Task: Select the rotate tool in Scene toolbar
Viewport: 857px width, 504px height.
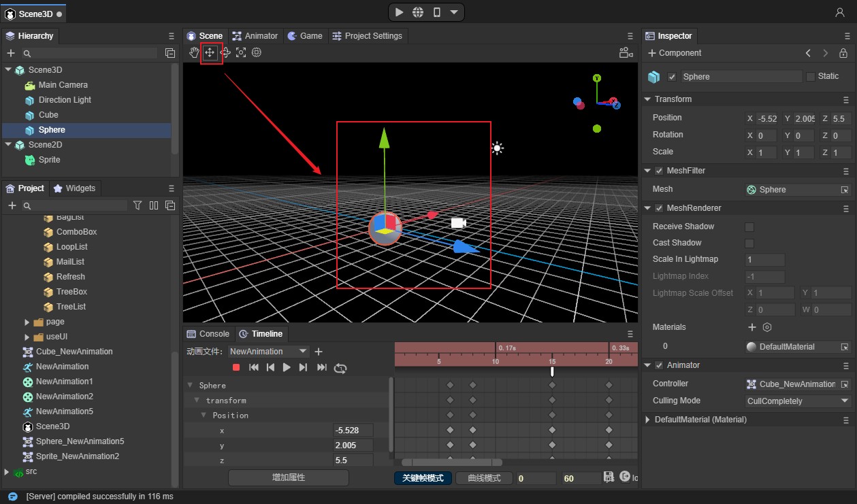Action: coord(225,52)
